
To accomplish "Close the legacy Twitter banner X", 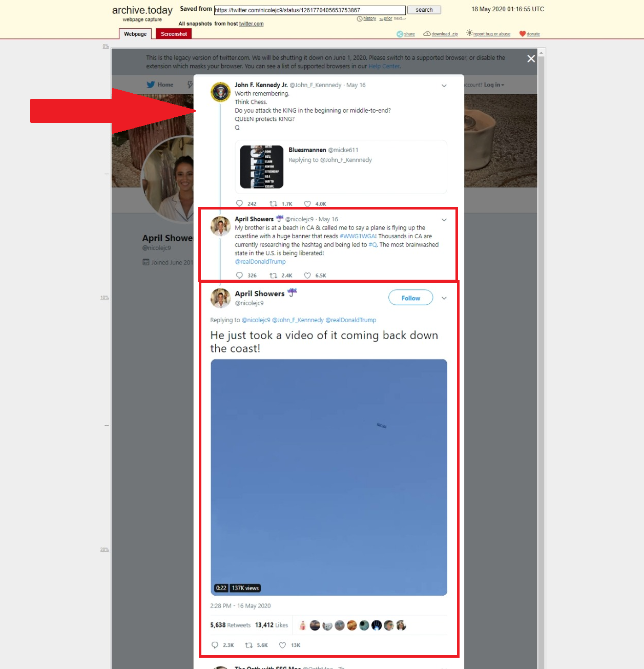I will tap(531, 58).
